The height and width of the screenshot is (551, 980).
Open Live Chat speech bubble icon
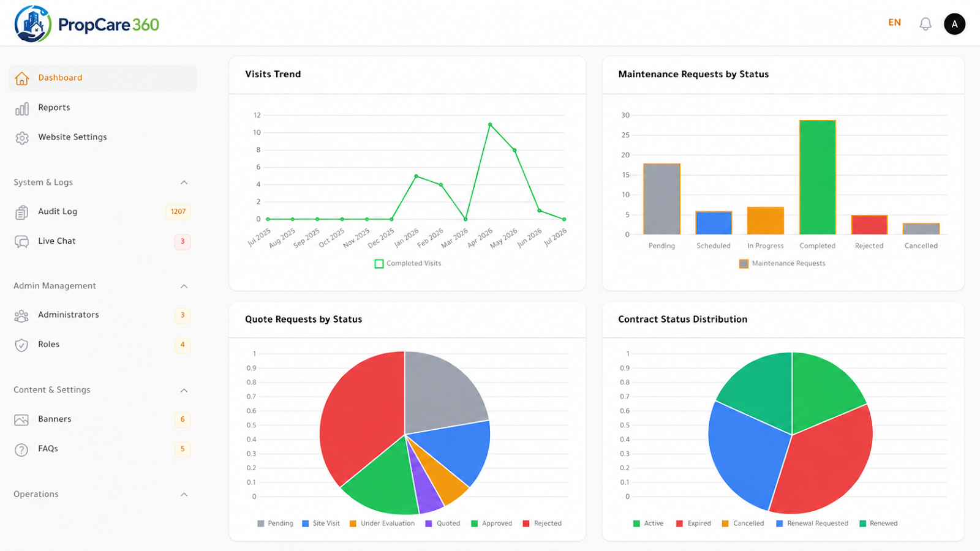click(x=22, y=241)
